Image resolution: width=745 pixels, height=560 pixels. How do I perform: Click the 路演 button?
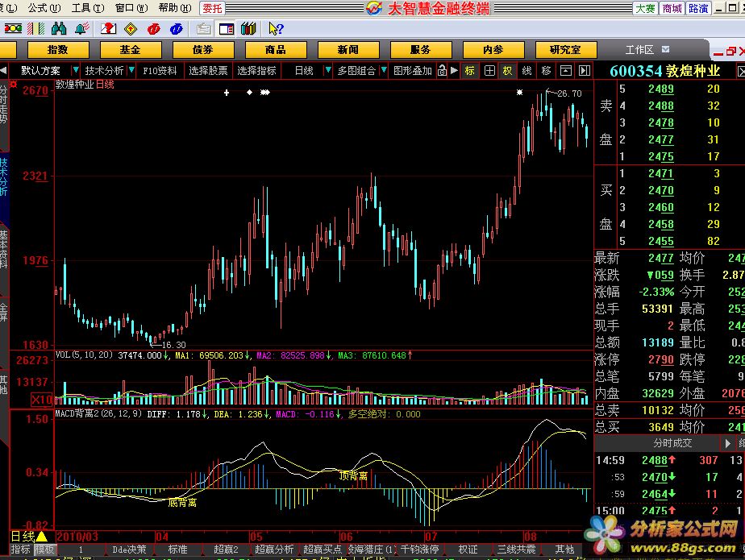(x=698, y=9)
